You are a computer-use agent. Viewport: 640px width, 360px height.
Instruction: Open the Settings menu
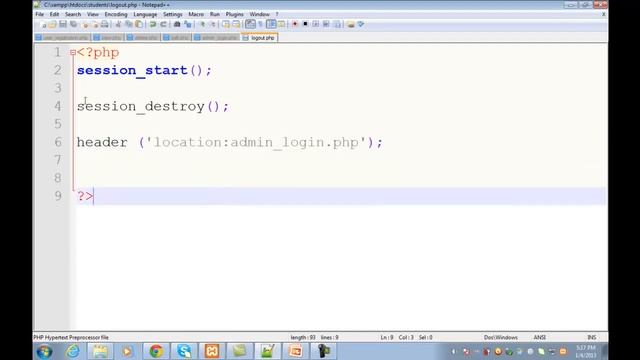point(173,14)
